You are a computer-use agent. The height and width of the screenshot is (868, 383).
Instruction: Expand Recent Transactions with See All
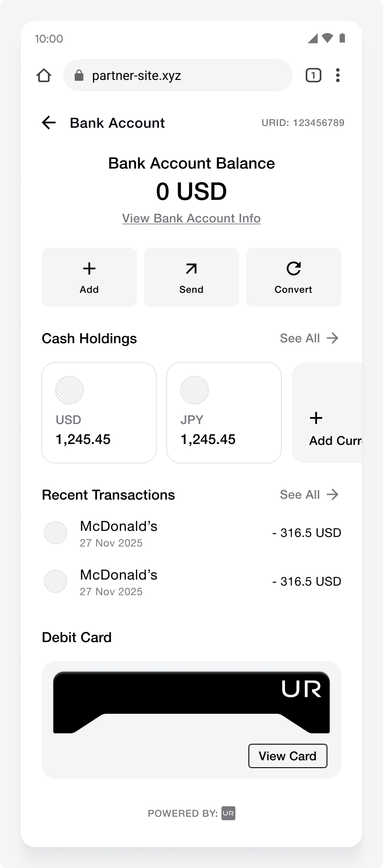point(309,494)
